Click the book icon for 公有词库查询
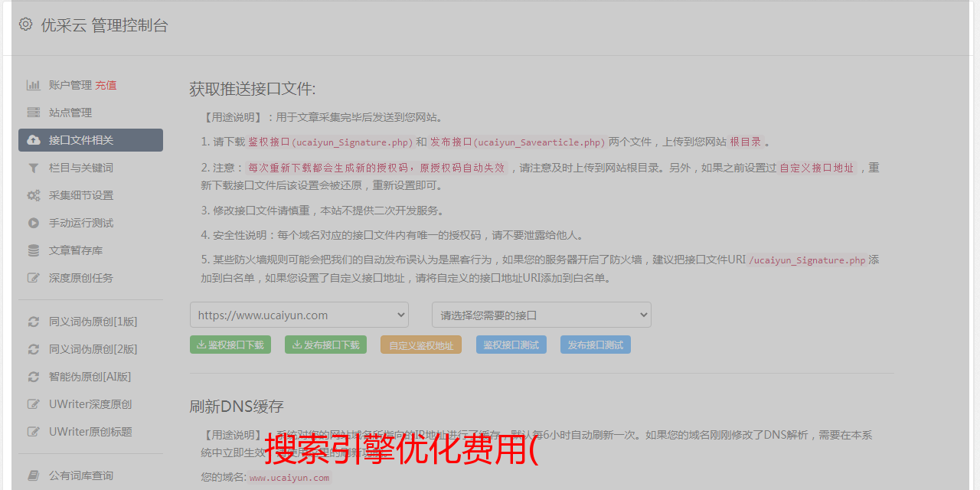980x490 pixels. point(34,475)
